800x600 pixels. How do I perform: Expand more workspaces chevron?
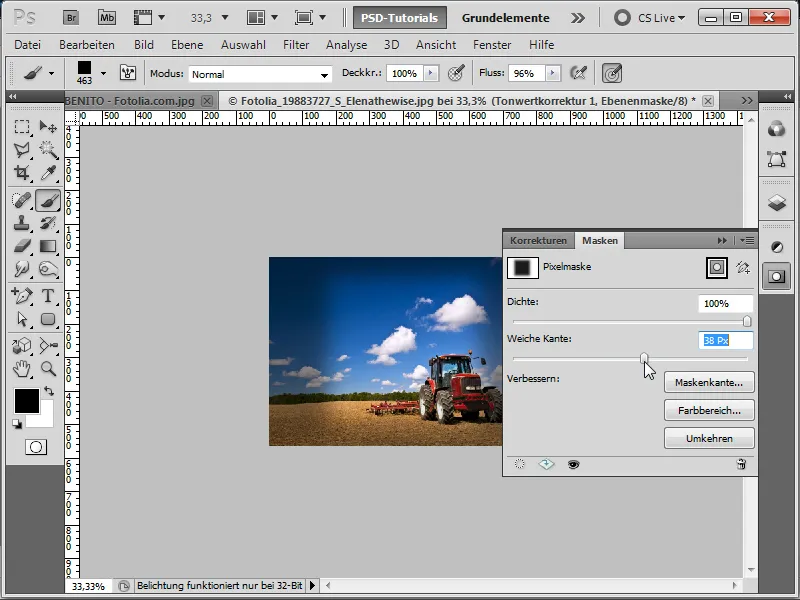(578, 18)
